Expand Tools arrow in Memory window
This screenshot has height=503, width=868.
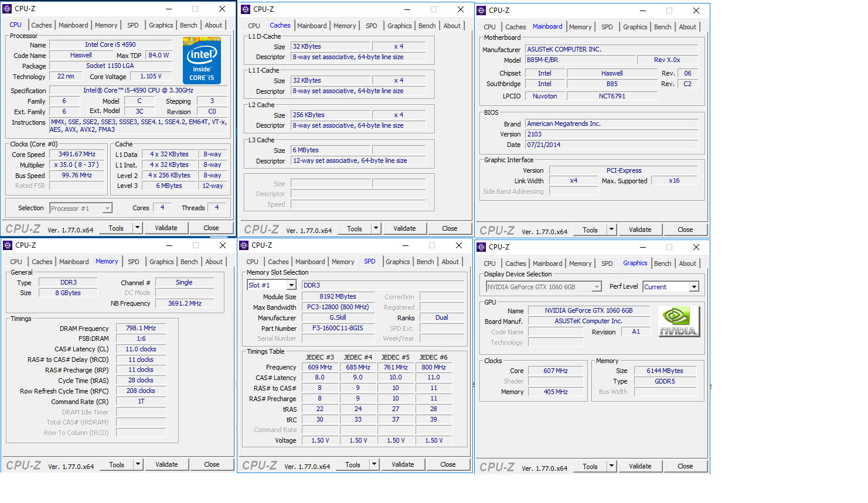138,465
